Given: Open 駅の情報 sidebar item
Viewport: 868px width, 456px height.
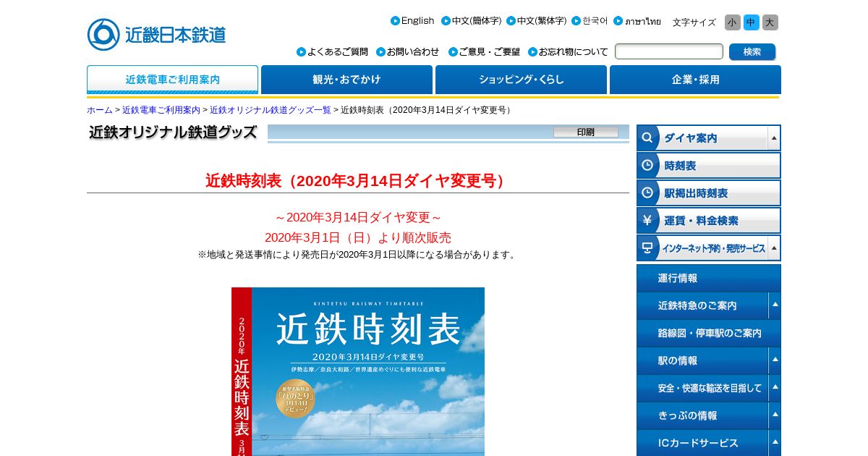Looking at the screenshot, I should [x=702, y=360].
